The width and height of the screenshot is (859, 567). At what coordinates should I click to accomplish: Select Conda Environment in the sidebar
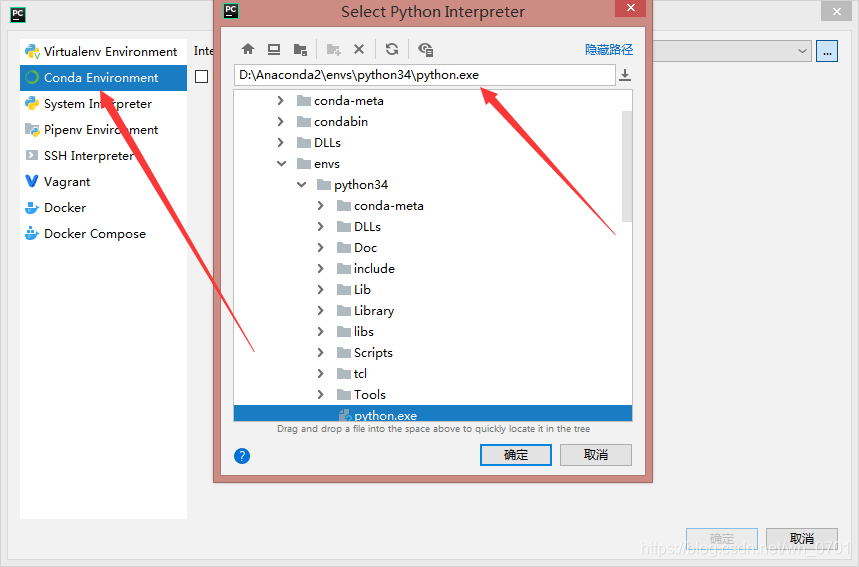[103, 78]
